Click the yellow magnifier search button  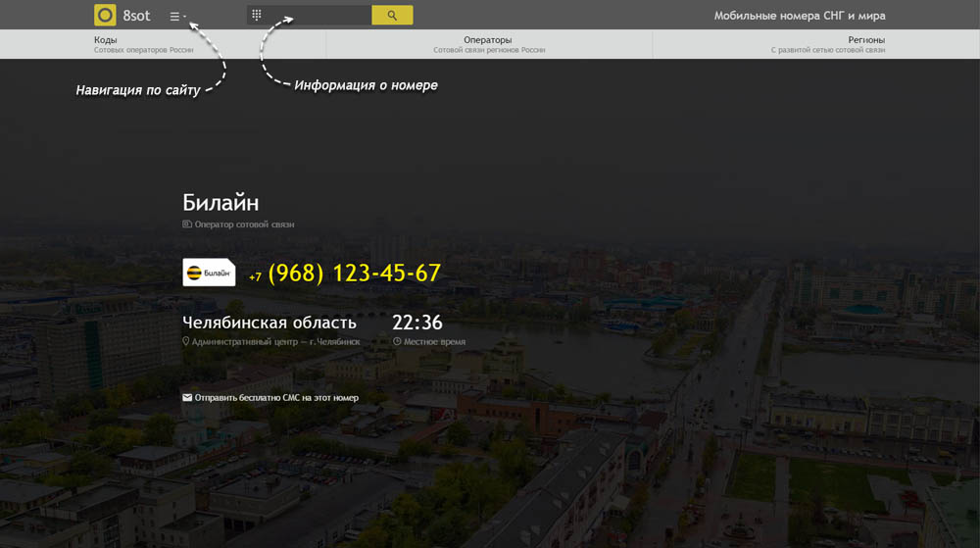tap(392, 15)
